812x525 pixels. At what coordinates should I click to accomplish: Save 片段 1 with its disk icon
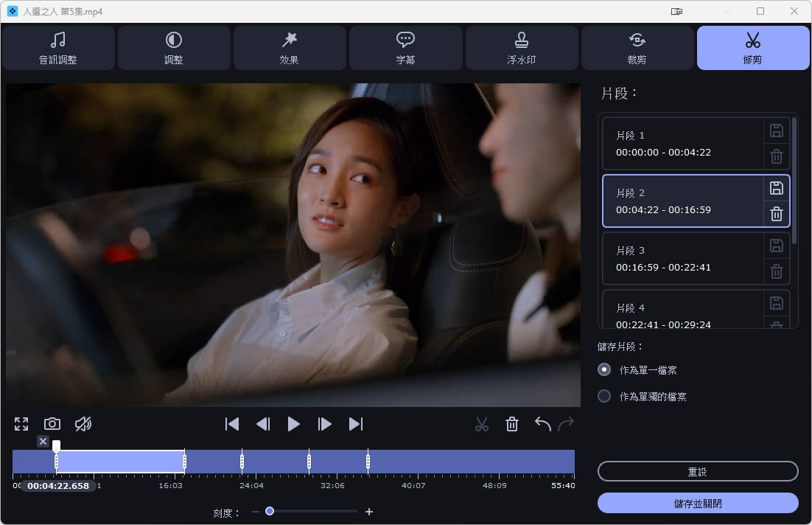(x=777, y=131)
